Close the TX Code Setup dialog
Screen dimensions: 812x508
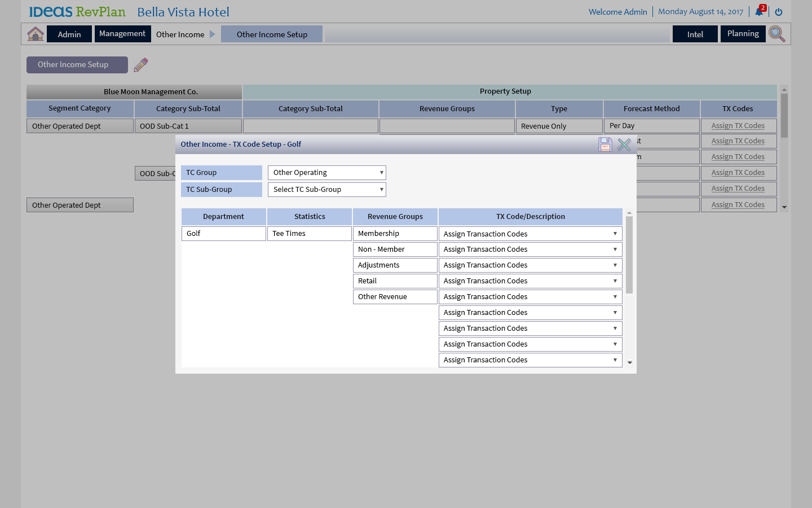[x=624, y=144]
